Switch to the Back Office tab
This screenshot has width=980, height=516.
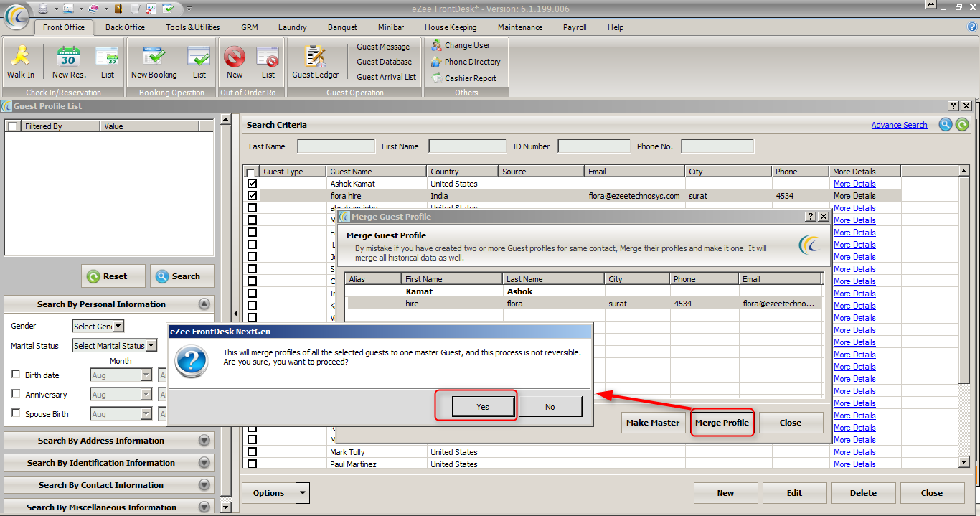(125, 27)
